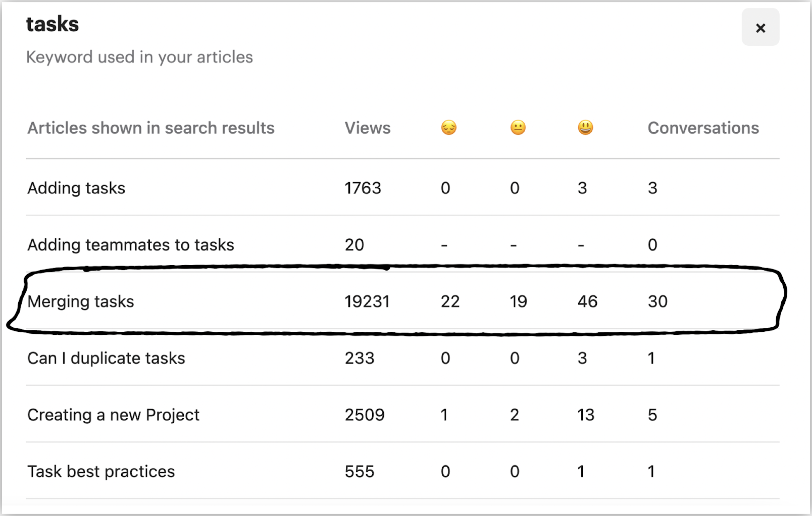Sort by the Conversations column header
812x516 pixels.
[x=703, y=128]
